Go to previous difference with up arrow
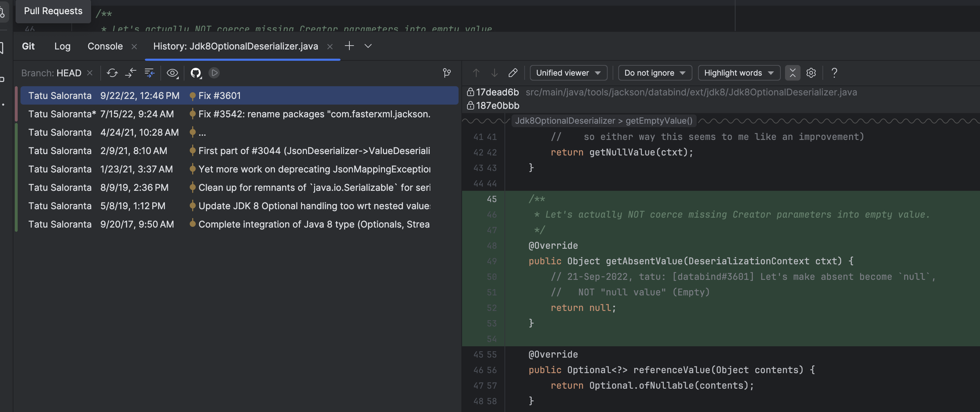980x412 pixels. click(476, 73)
